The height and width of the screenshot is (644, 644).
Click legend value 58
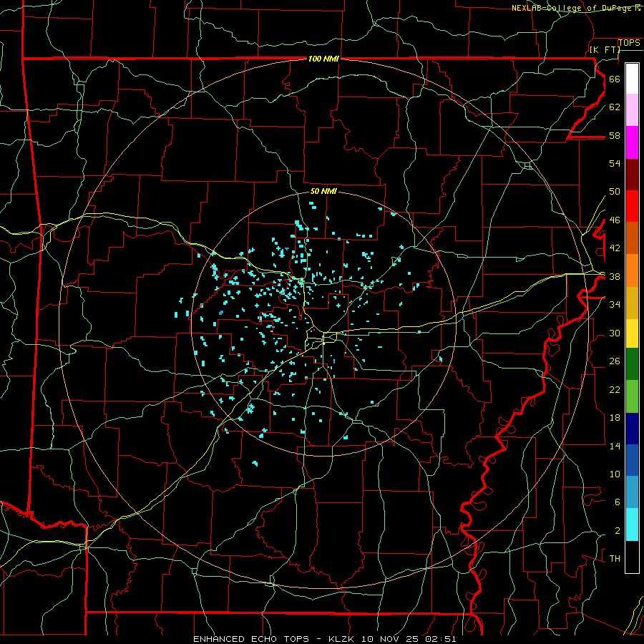coord(614,135)
